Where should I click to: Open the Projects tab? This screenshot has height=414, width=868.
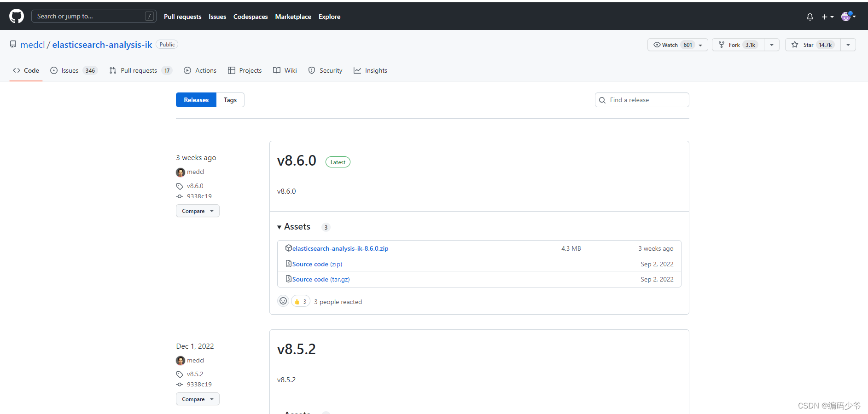245,70
